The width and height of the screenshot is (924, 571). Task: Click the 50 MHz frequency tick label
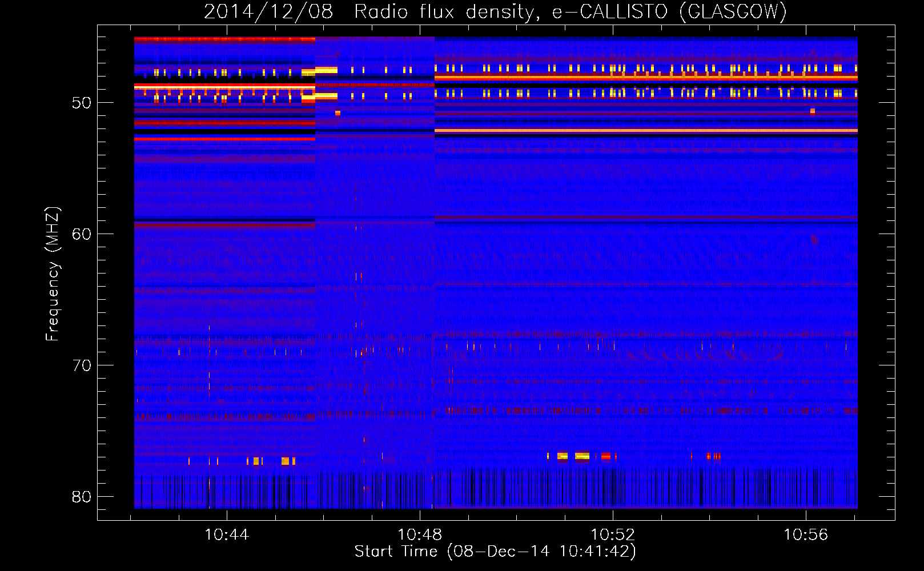(82, 103)
